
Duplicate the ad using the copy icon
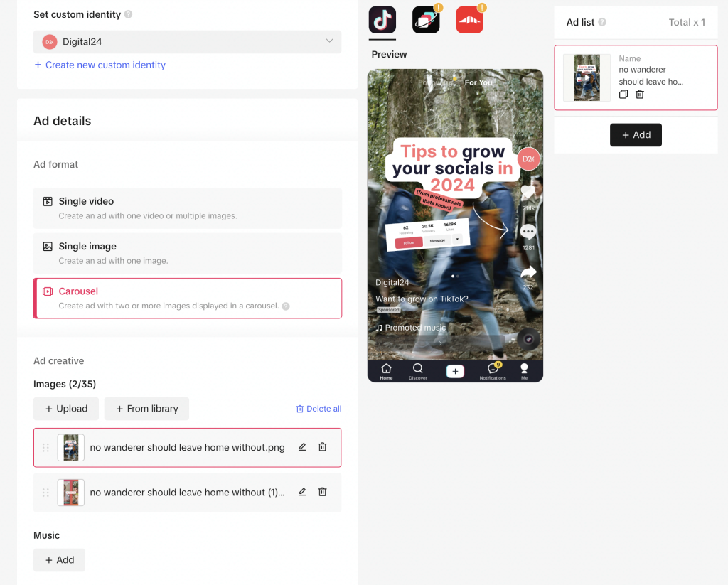[623, 94]
